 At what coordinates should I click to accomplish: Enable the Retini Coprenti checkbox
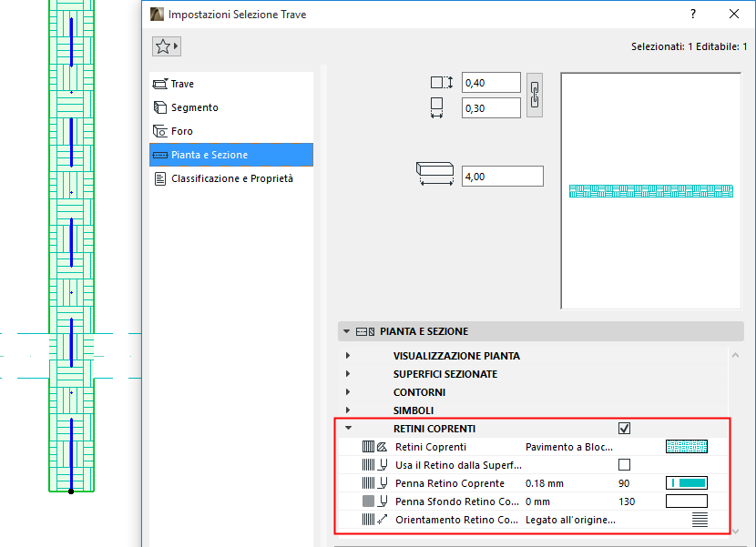(x=624, y=429)
